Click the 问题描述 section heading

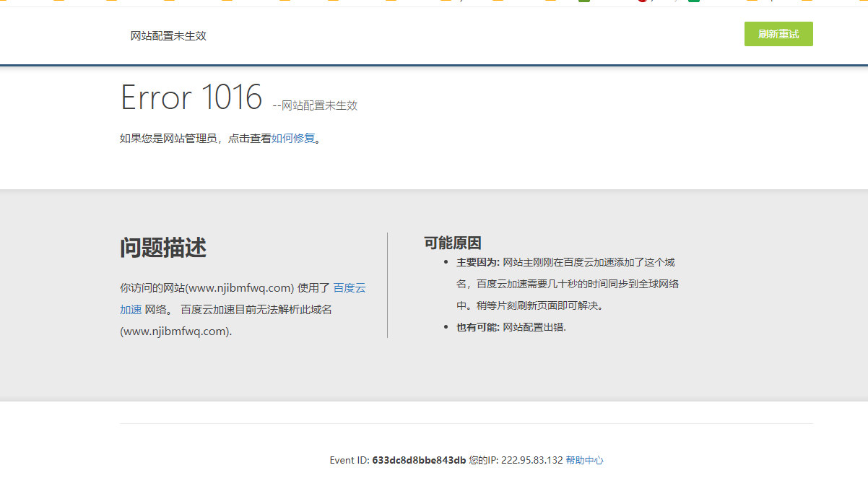click(x=162, y=248)
